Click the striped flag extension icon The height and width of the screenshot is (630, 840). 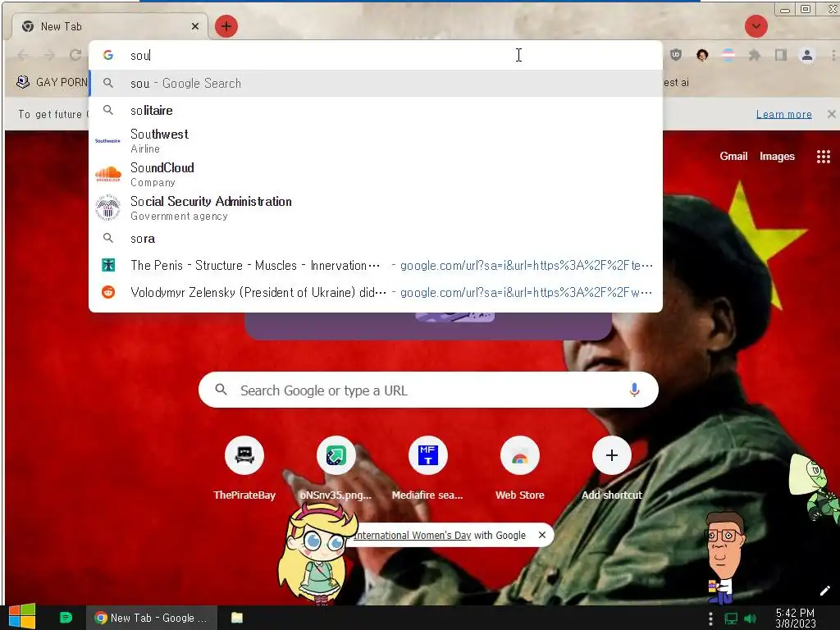728,55
